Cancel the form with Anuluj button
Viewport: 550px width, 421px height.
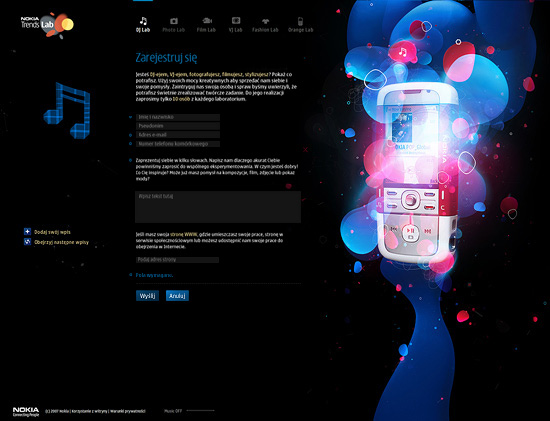pyautogui.click(x=177, y=296)
